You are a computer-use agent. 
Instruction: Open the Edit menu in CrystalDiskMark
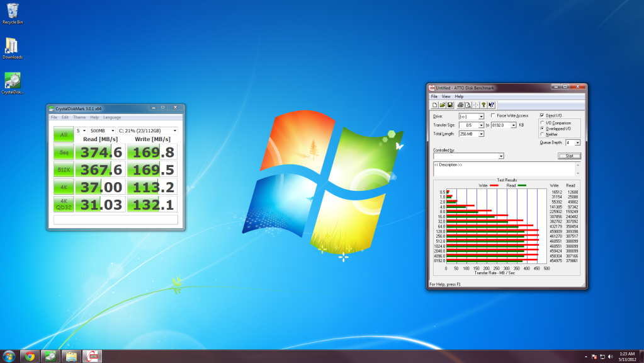coord(65,117)
